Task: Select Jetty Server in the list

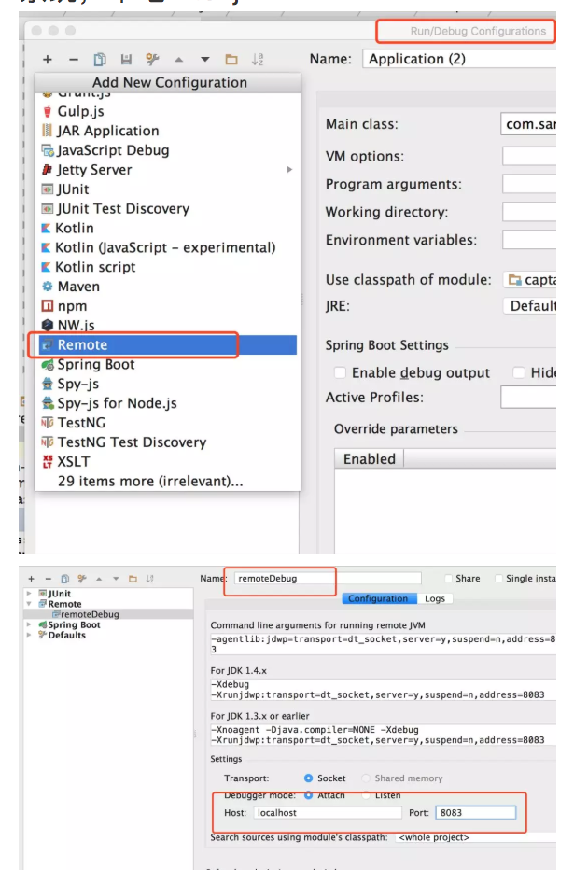Action: click(168, 170)
